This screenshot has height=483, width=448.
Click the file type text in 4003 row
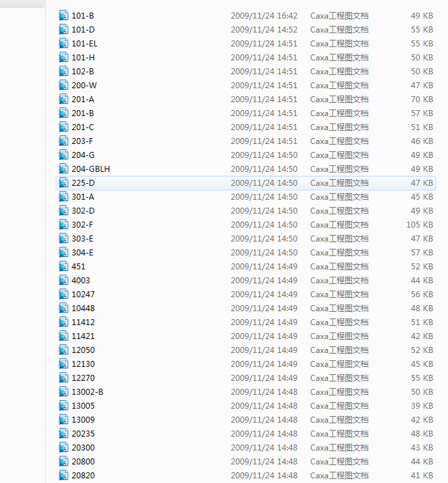[x=339, y=280]
